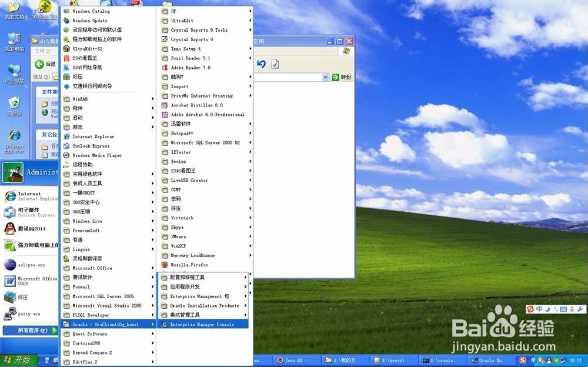Click Windows Media Player icon
Image resolution: width=588 pixels, height=367 pixels.
[x=66, y=155]
